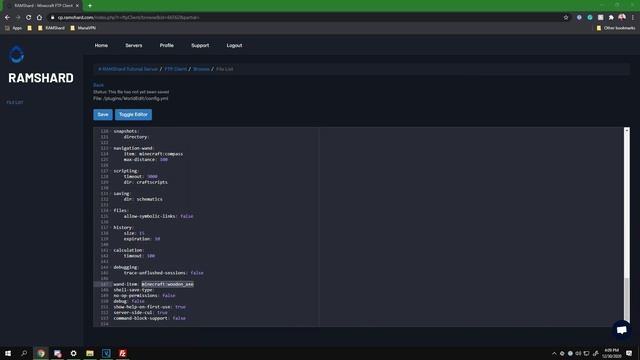The height and width of the screenshot is (360, 640).
Task: Click the server-side-cui true line
Action: pyautogui.click(x=140, y=313)
